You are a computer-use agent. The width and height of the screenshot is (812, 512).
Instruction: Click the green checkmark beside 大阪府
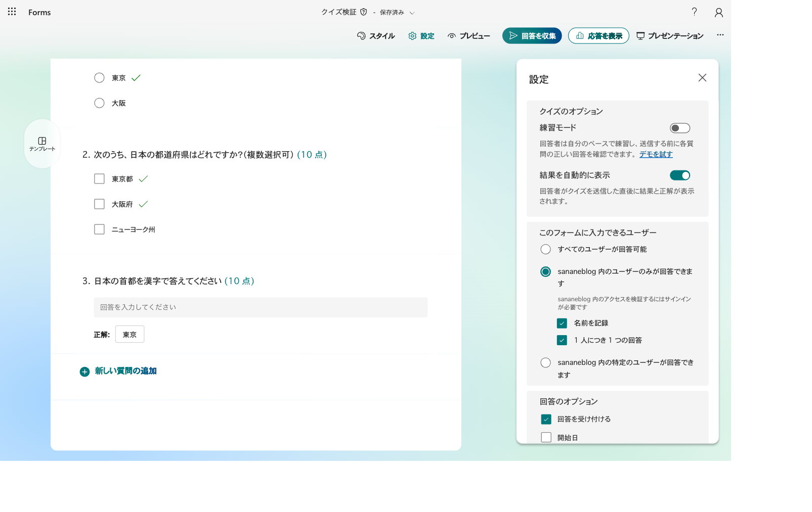tap(143, 204)
